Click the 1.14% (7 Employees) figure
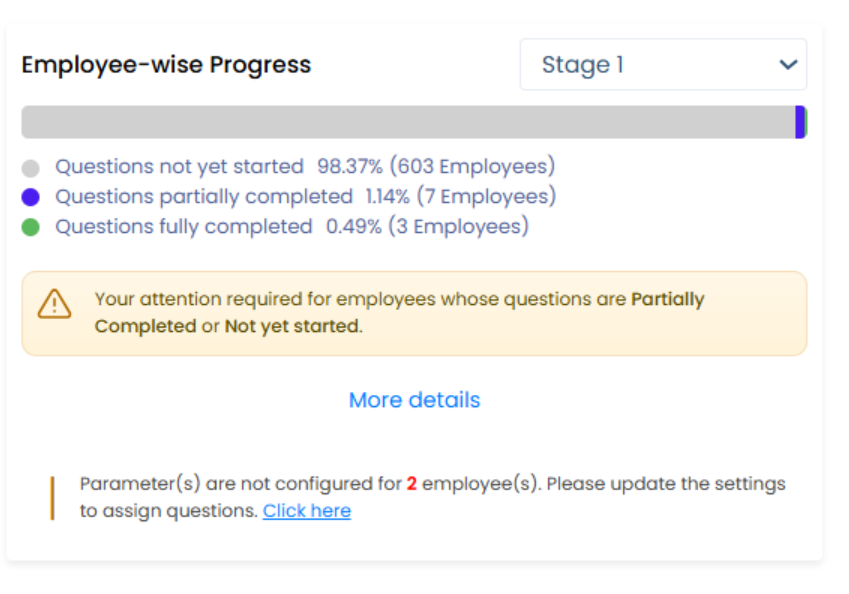This screenshot has height=594, width=849. pos(461,197)
